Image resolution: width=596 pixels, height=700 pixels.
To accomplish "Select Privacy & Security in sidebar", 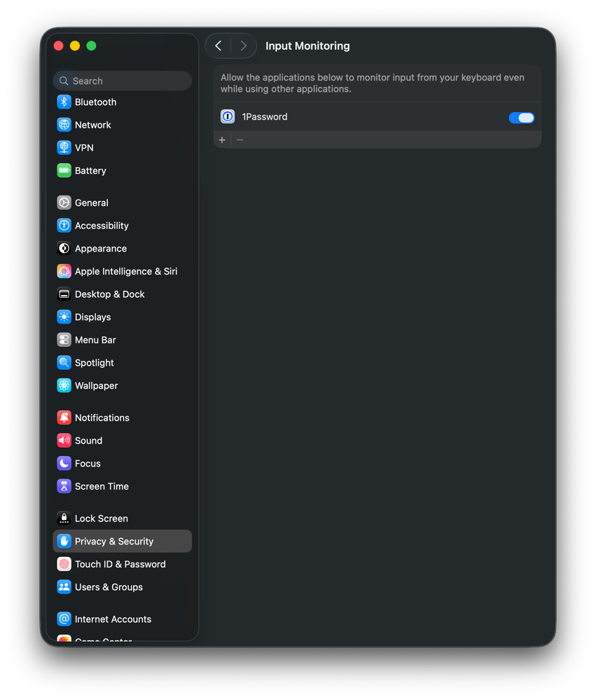I will click(x=113, y=541).
